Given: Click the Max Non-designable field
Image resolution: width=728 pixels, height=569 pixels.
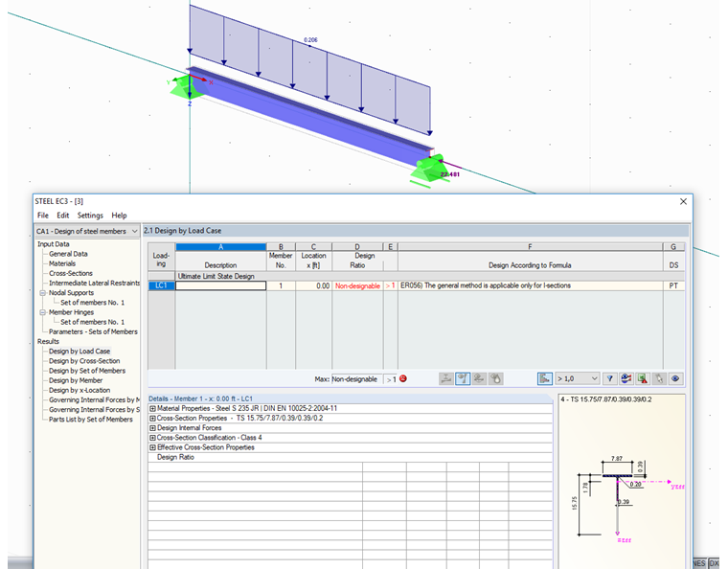Looking at the screenshot, I should tap(356, 379).
